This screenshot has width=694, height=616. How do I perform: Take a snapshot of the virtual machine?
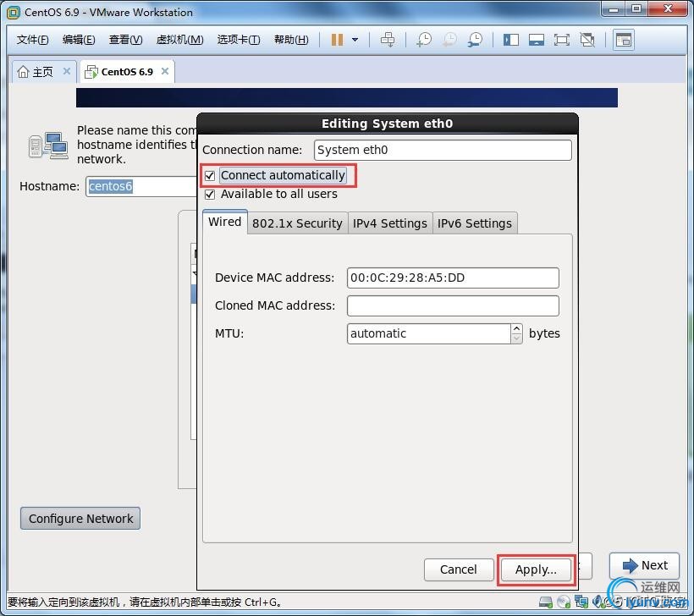(x=424, y=40)
